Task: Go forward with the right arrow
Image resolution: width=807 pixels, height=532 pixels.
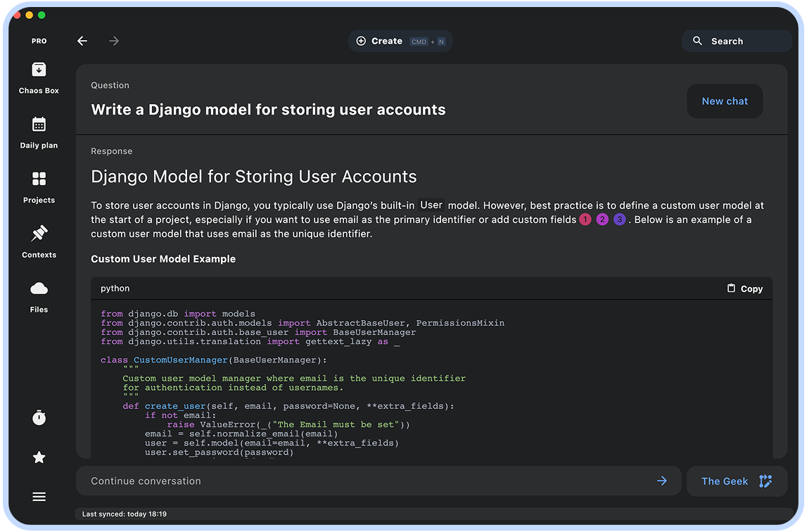Action: pyautogui.click(x=114, y=41)
